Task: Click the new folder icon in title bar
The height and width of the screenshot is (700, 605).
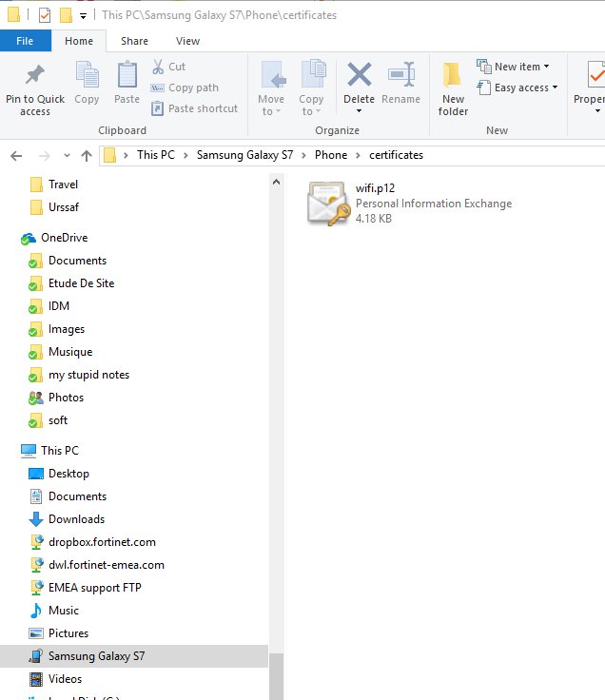Action: pos(66,15)
